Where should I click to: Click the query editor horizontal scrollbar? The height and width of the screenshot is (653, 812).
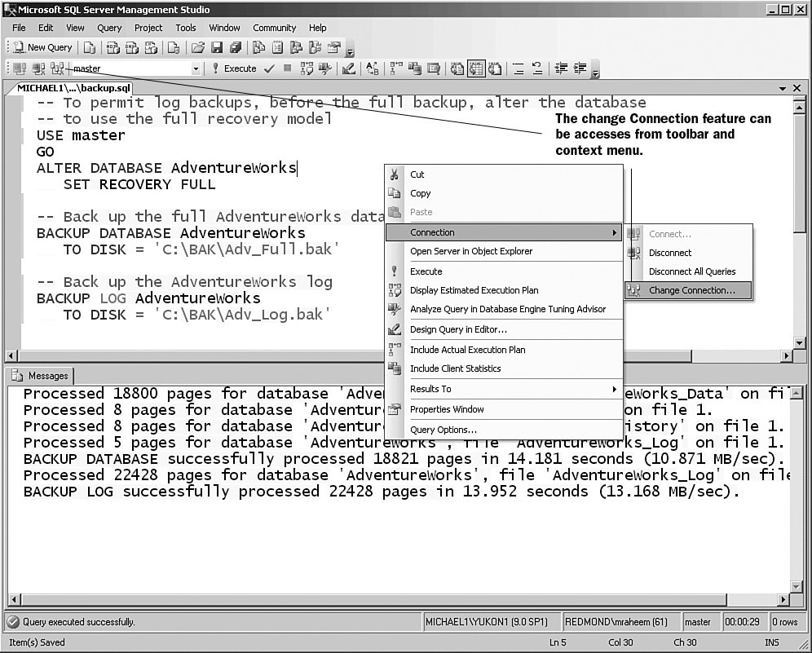399,355
